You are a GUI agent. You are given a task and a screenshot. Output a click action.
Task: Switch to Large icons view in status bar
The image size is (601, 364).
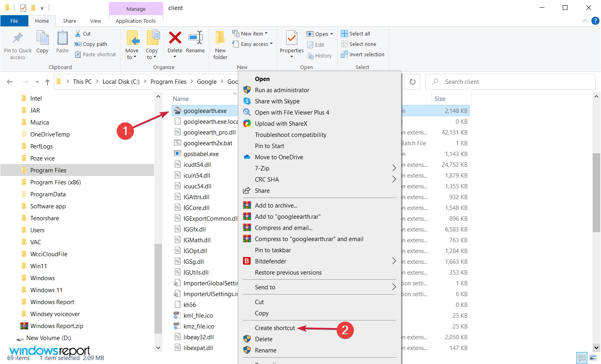click(x=593, y=358)
